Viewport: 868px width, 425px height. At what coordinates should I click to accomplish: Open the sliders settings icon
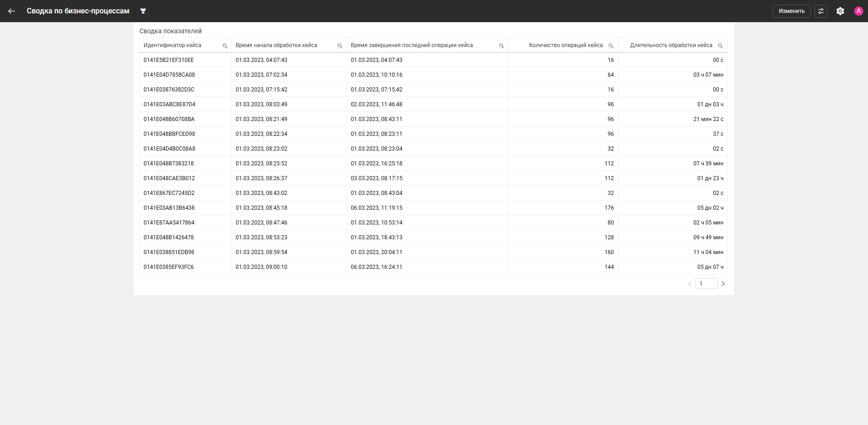821,11
